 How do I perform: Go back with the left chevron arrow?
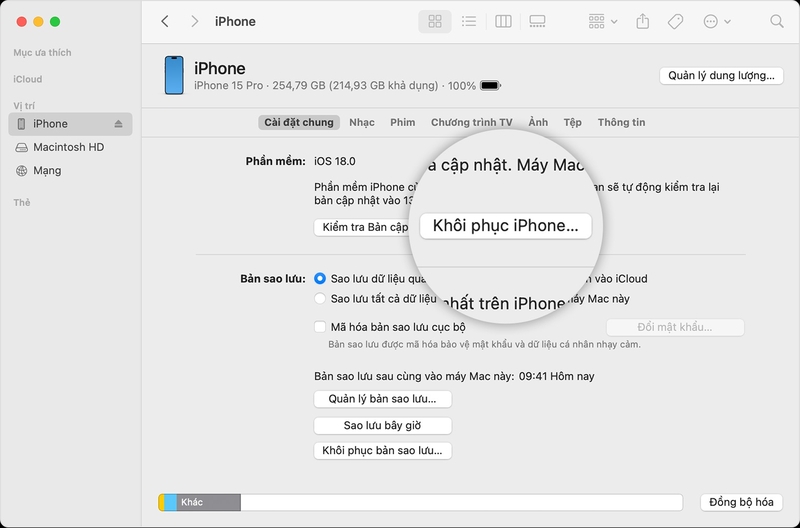[164, 21]
